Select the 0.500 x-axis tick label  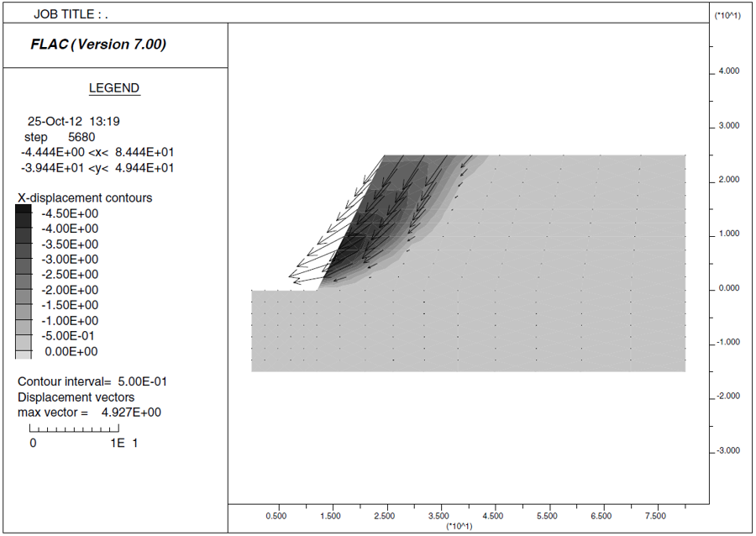[x=276, y=516]
